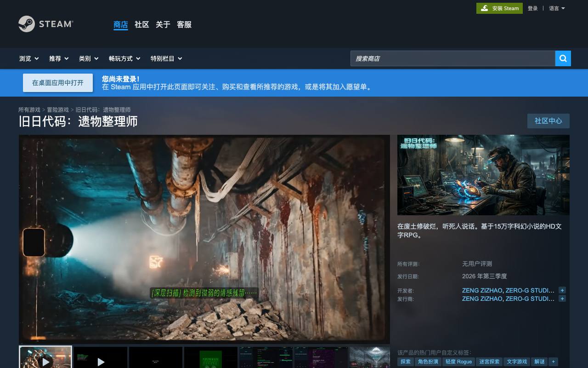This screenshot has width=588, height=368.
Task: Click the game header capsule image
Action: (483, 175)
